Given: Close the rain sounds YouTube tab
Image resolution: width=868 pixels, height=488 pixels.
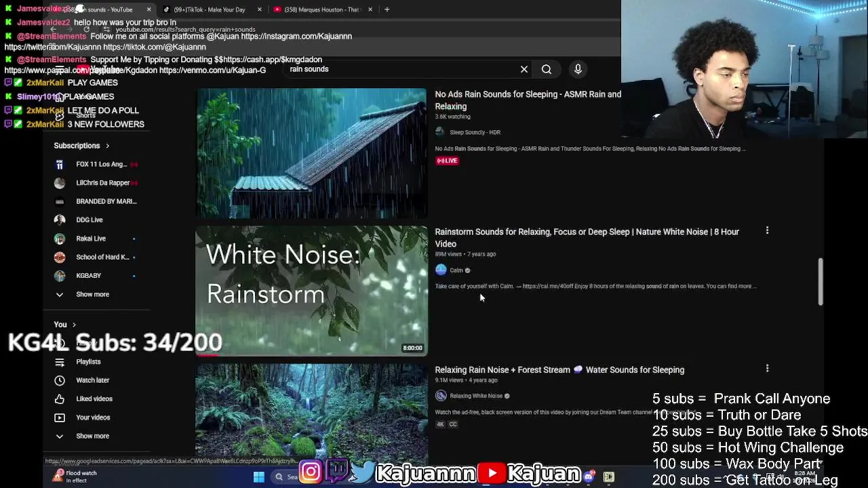Looking at the screenshot, I should click(x=149, y=9).
